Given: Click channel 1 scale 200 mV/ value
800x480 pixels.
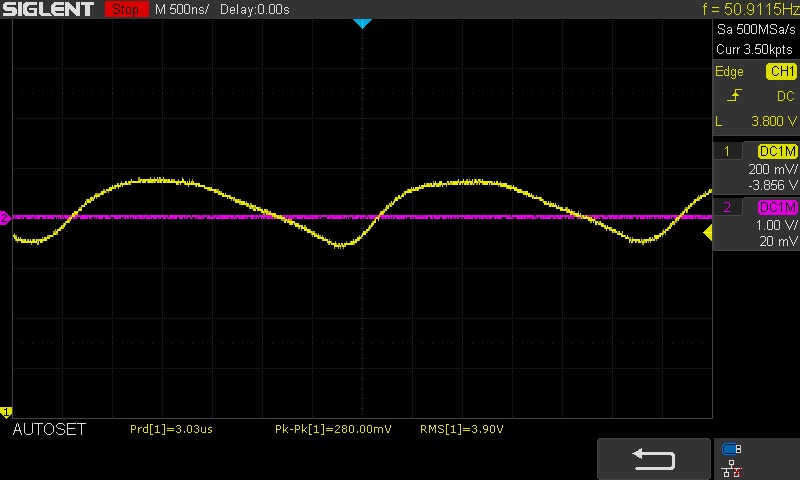Looking at the screenshot, I should [772, 169].
